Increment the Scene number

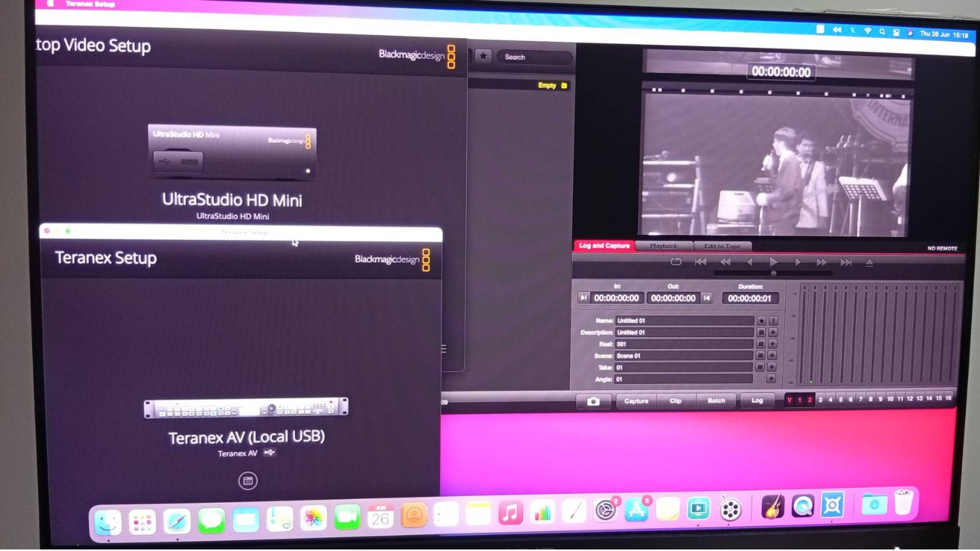(772, 355)
